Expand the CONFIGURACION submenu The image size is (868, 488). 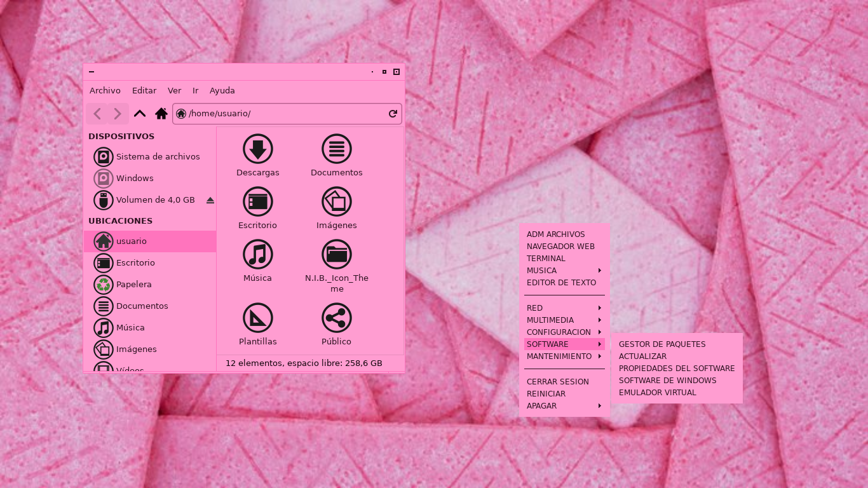pyautogui.click(x=564, y=332)
